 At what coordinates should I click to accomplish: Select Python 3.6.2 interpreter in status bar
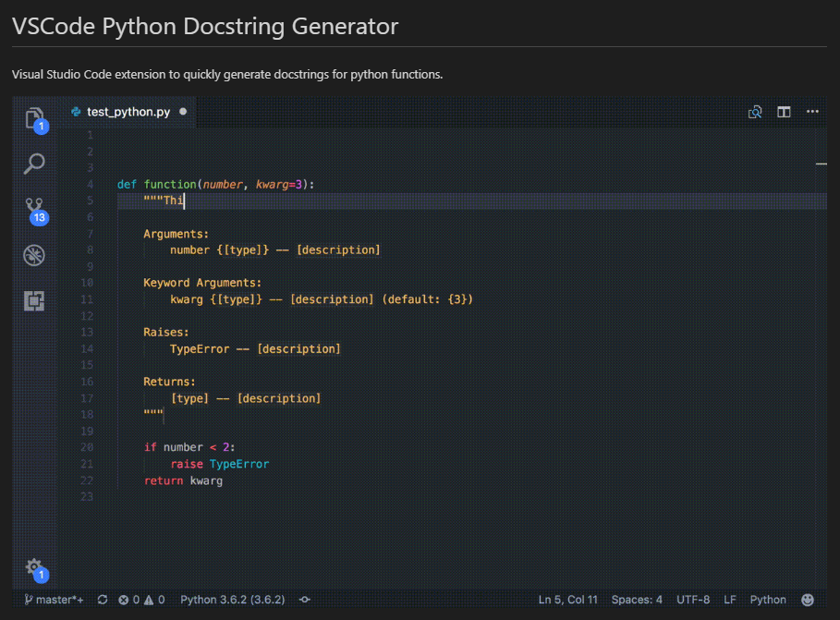point(233,600)
